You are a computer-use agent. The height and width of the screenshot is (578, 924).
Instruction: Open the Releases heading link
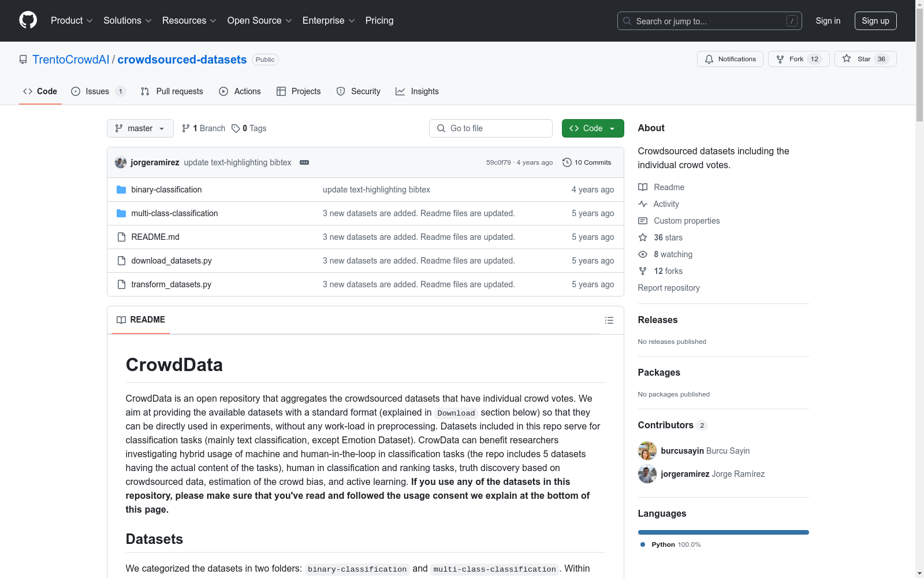[x=658, y=320]
